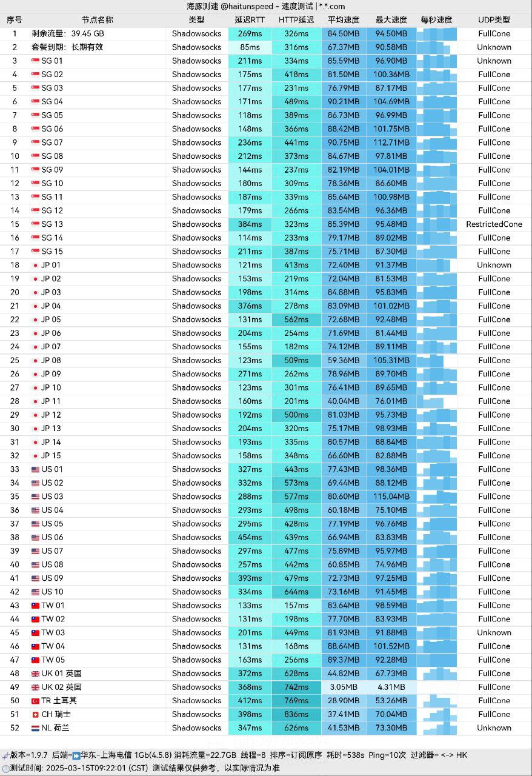Click the 剩余流量: 39.45 GB cell
532x776 pixels.
click(x=68, y=33)
